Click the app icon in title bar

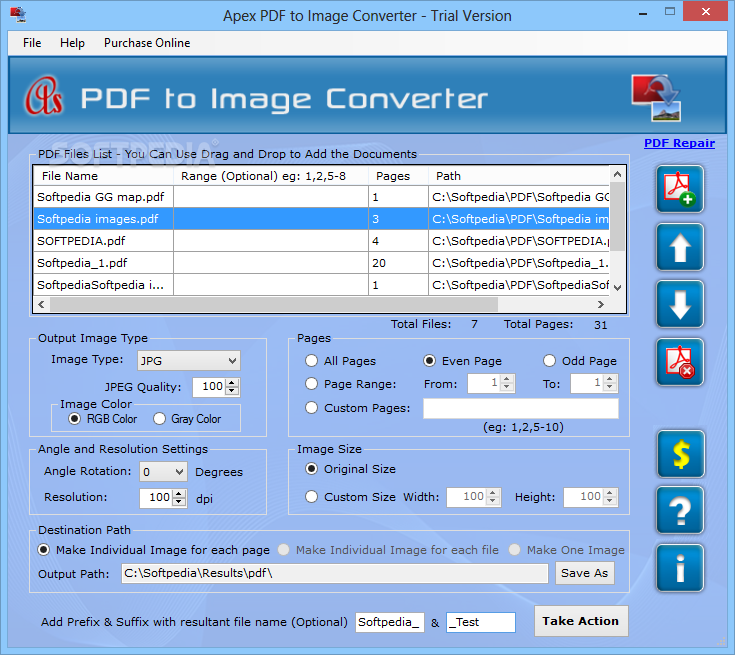point(18,15)
